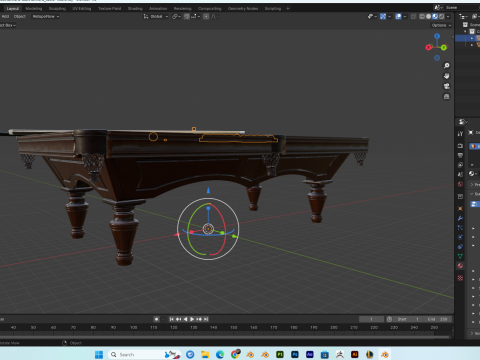480x360 pixels.
Task: Switch to wireframe viewport shading
Action: (422, 16)
